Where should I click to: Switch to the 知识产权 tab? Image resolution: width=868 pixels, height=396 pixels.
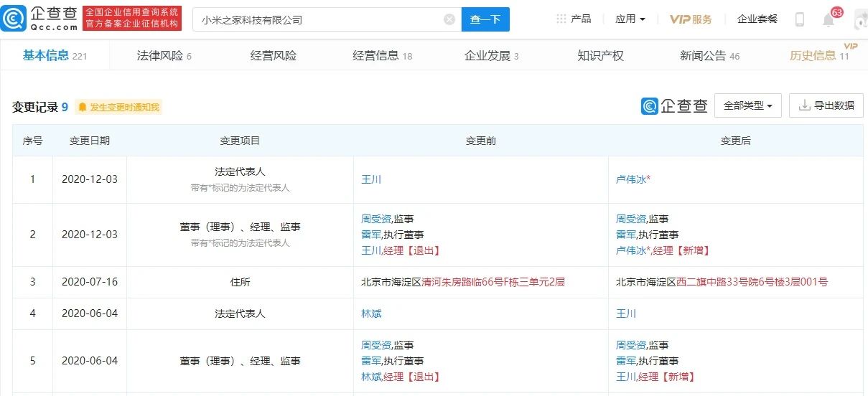point(601,55)
